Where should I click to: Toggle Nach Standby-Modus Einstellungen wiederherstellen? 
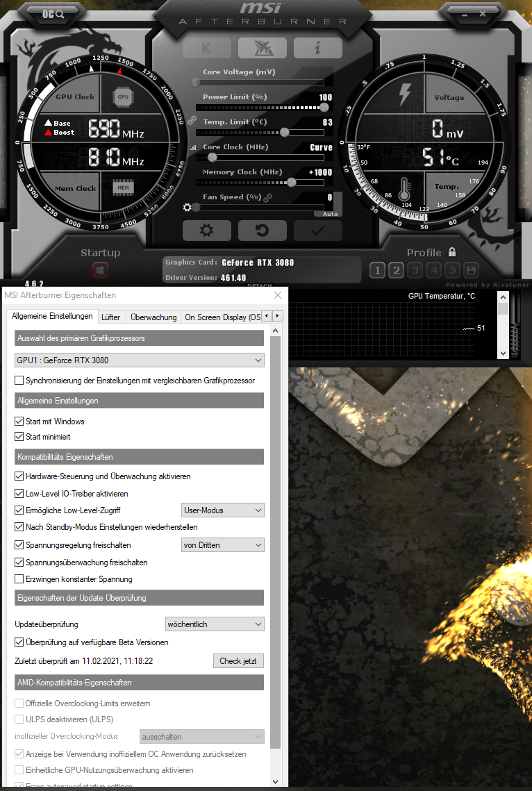point(19,527)
